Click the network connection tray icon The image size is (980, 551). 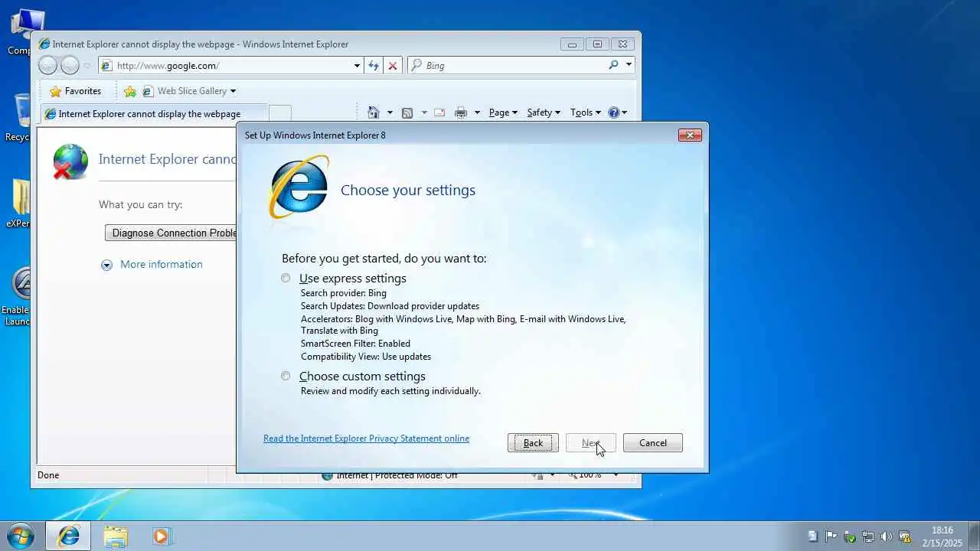[x=868, y=536]
